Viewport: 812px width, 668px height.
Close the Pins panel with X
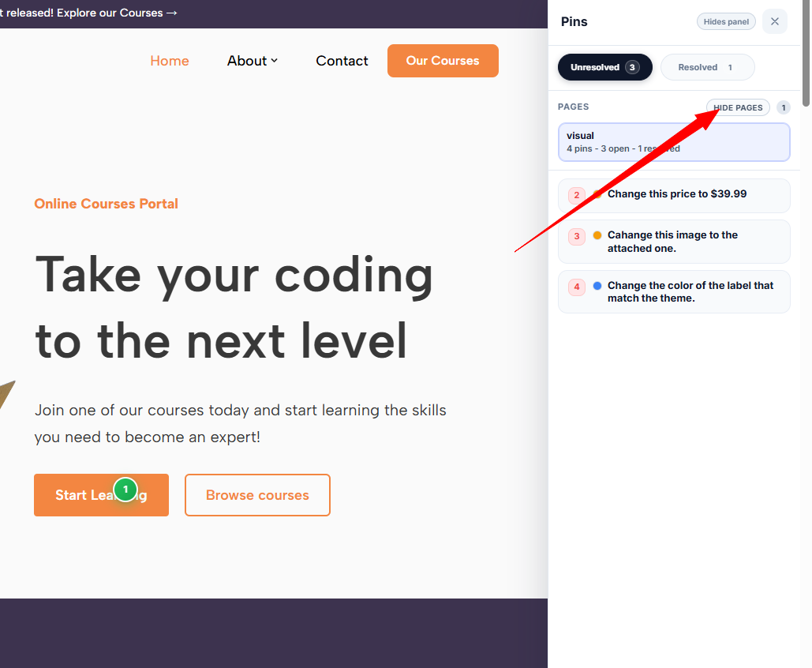[x=774, y=21]
